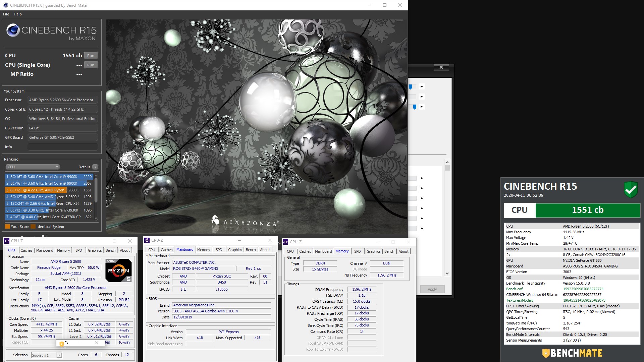Click the Core Speed 4413.42 MHz value
644x362 pixels.
coord(47,324)
